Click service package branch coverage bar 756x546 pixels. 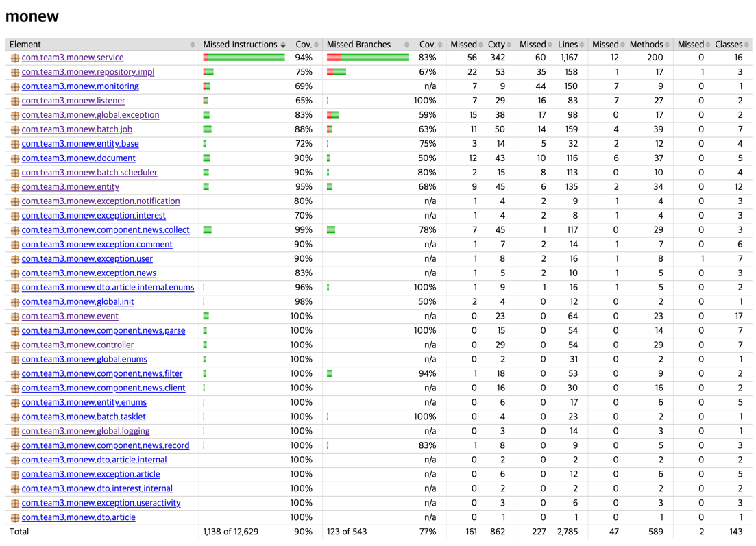click(x=367, y=58)
